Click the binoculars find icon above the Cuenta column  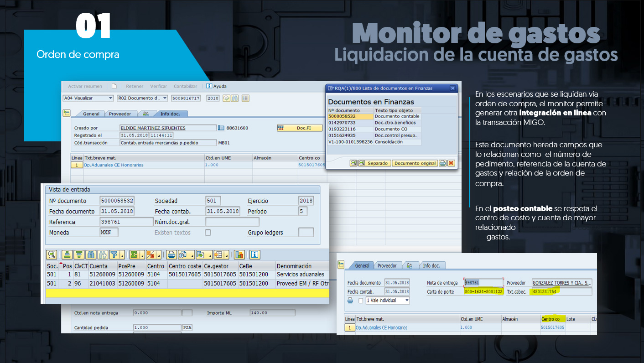tap(91, 254)
